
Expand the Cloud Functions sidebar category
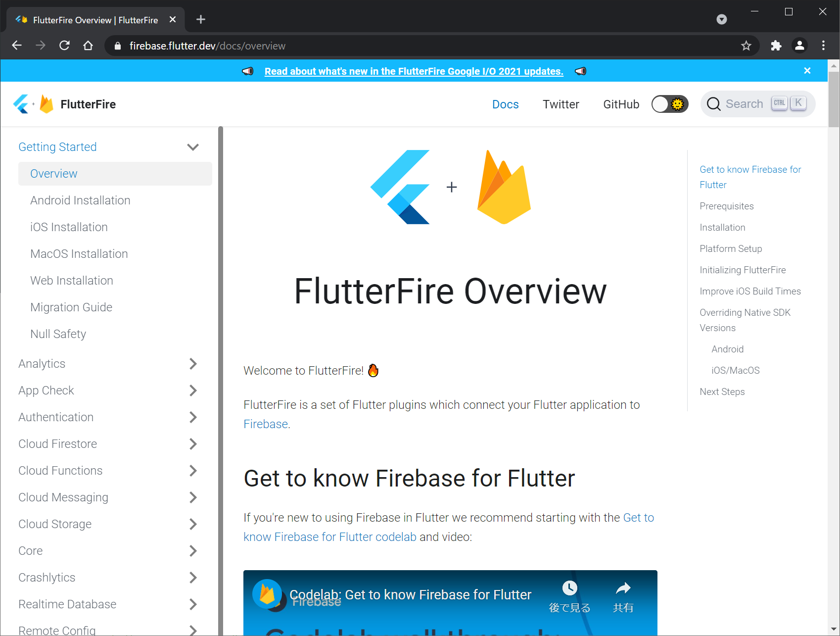193,471
